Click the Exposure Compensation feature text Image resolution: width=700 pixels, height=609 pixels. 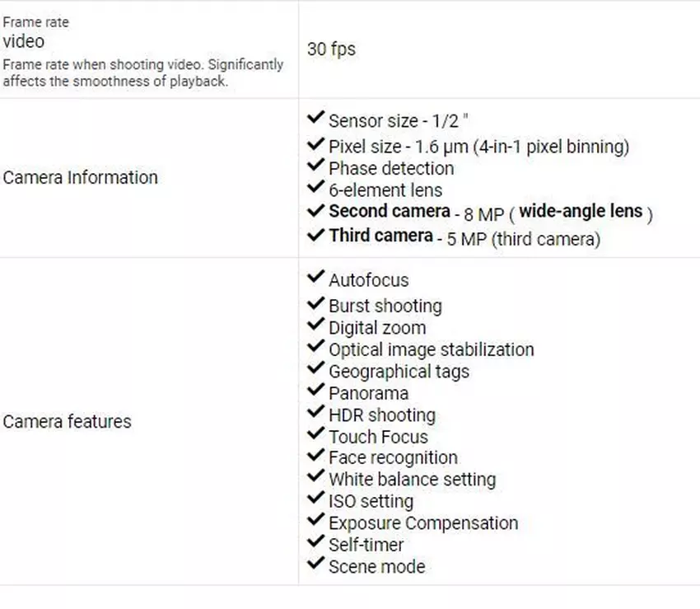coord(423,523)
